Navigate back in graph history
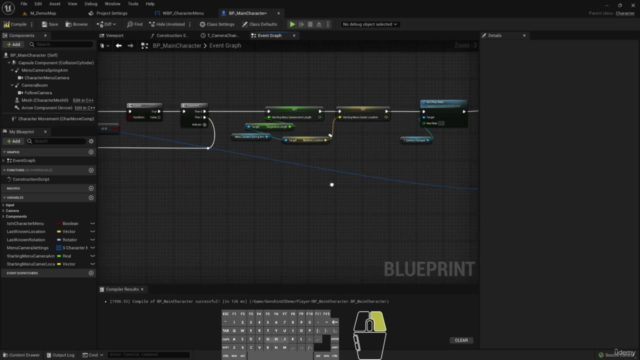 (x=118, y=46)
